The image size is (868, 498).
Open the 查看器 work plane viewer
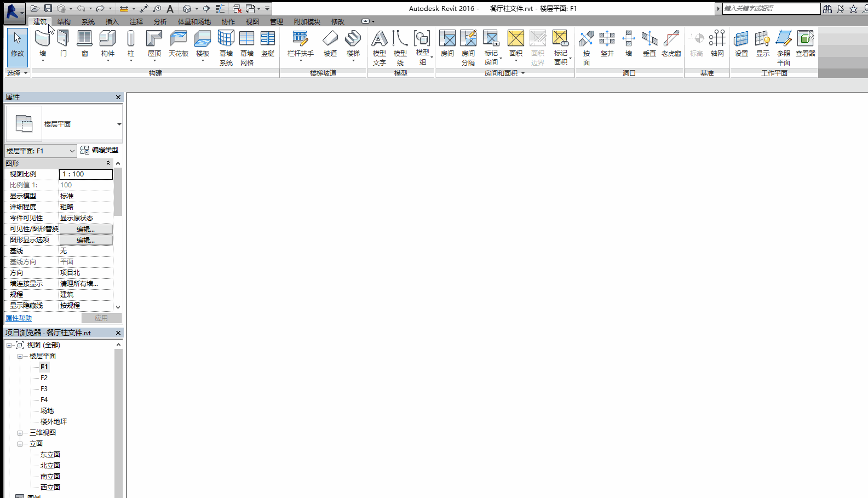(806, 43)
